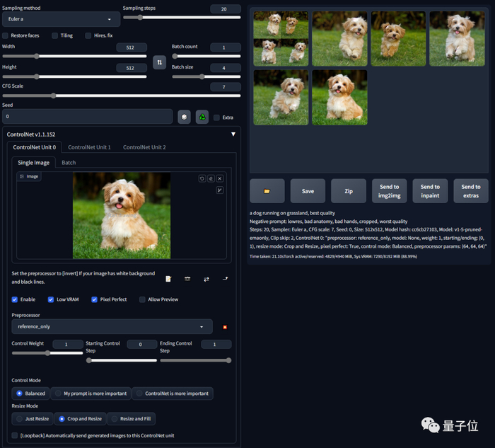Select Resize and Fill mode
The height and width of the screenshot is (448, 495).
[x=132, y=418]
